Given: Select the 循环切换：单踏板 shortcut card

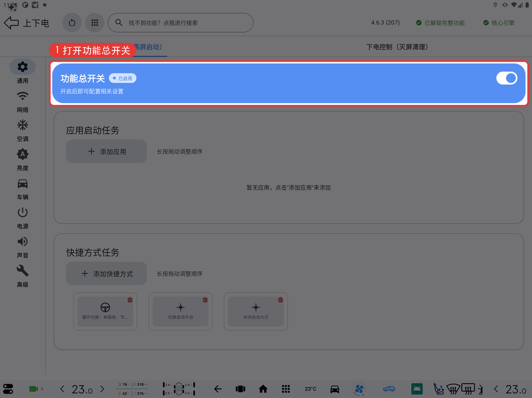Looking at the screenshot, I should [x=105, y=311].
